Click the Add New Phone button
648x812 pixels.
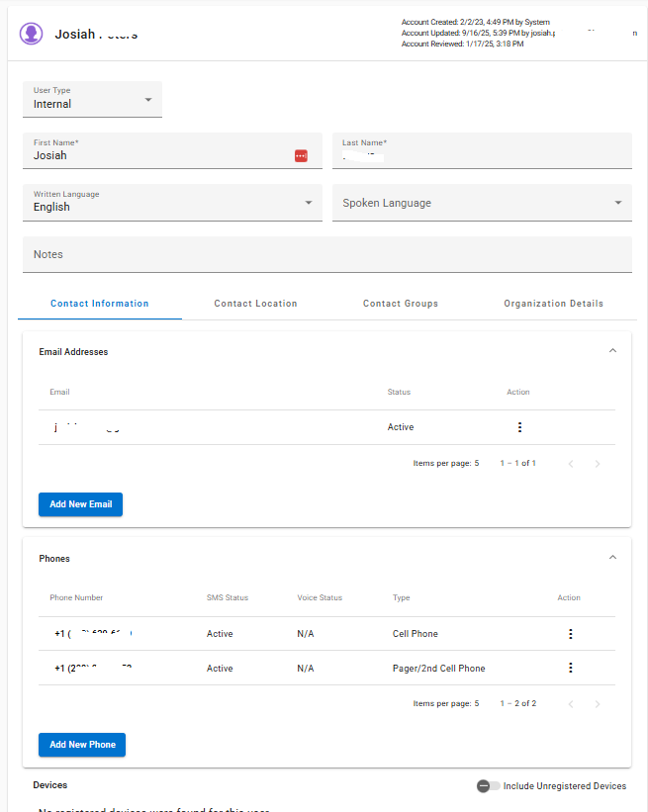click(82, 745)
